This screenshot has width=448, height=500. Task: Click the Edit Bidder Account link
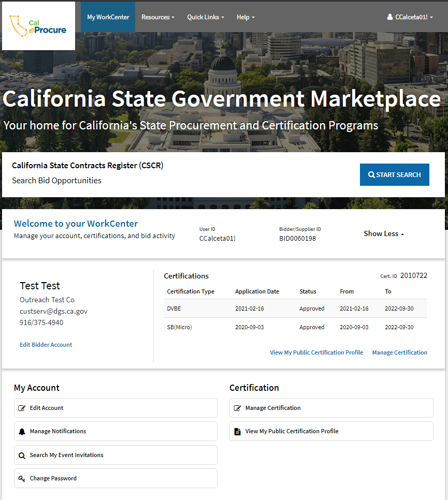(46, 344)
